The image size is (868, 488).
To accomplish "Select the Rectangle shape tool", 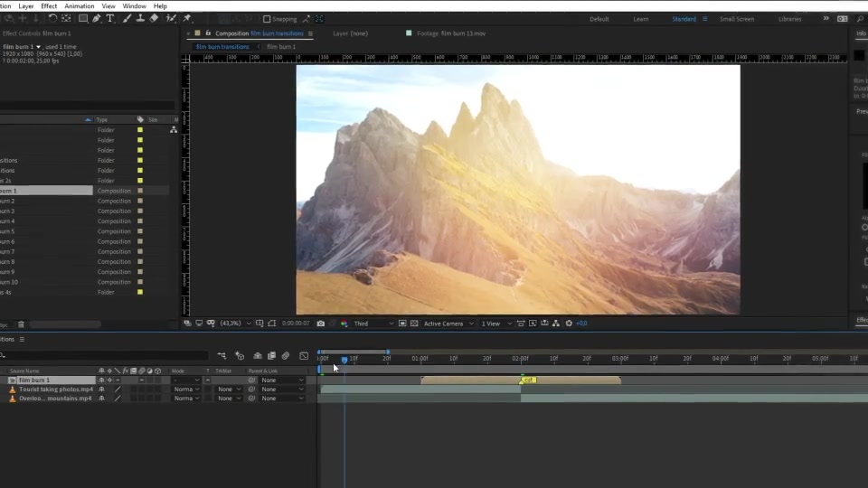I will pos(83,18).
